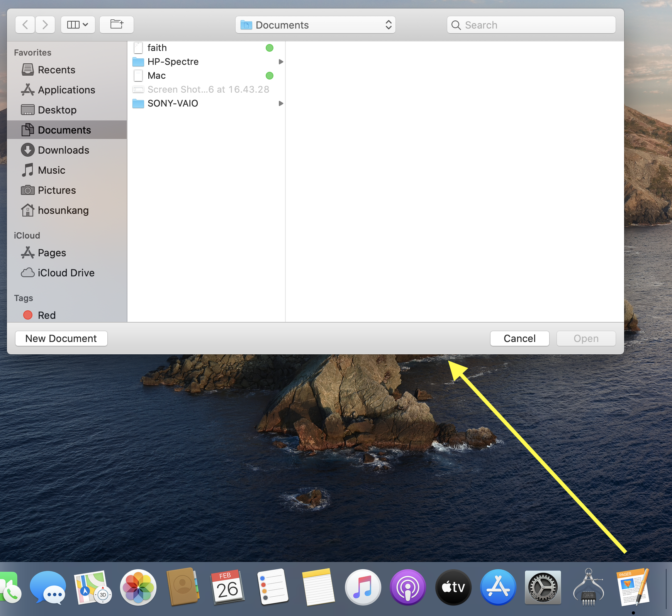Image resolution: width=672 pixels, height=616 pixels.
Task: Open Music from the Dock
Action: point(363,587)
